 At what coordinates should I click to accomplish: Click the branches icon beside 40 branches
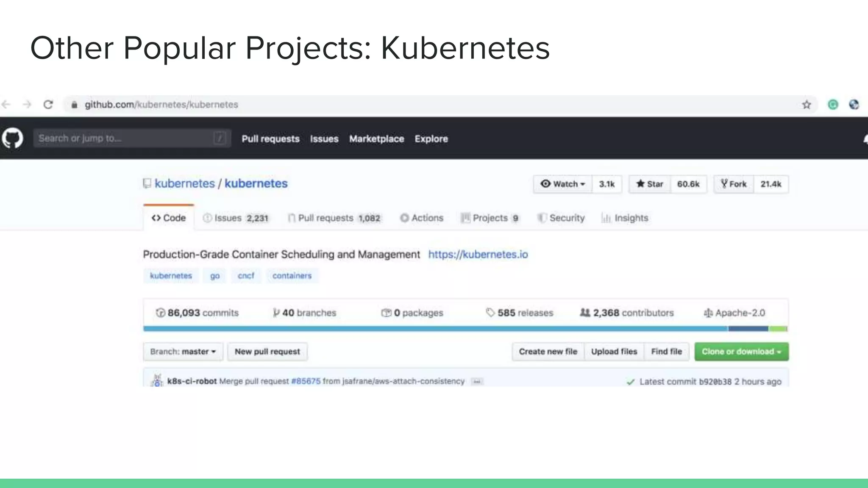click(276, 313)
